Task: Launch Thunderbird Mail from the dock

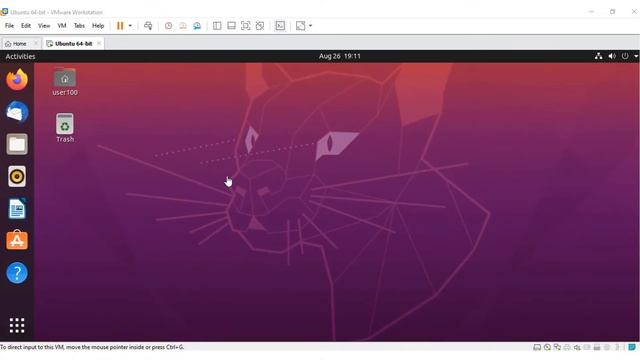Action: 17,112
